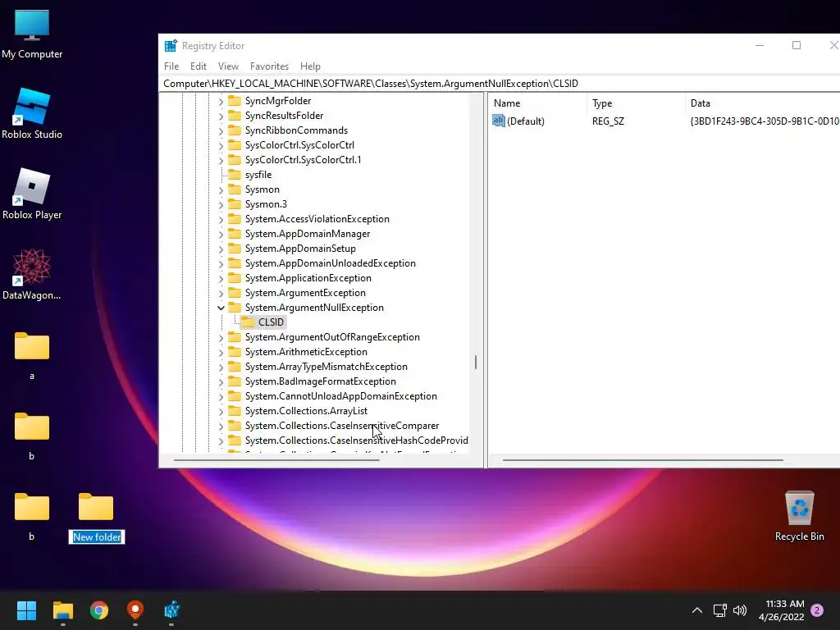Open the network status tray icon

(719, 610)
